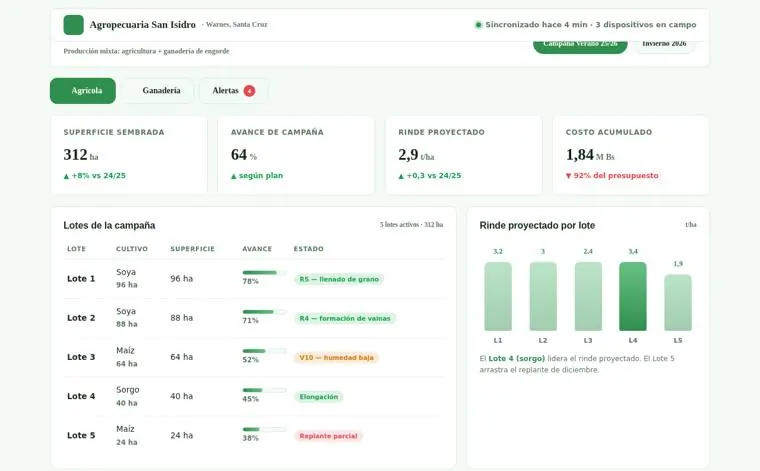
Task: Select the Invierno 2026 campaign pill
Action: click(664, 45)
